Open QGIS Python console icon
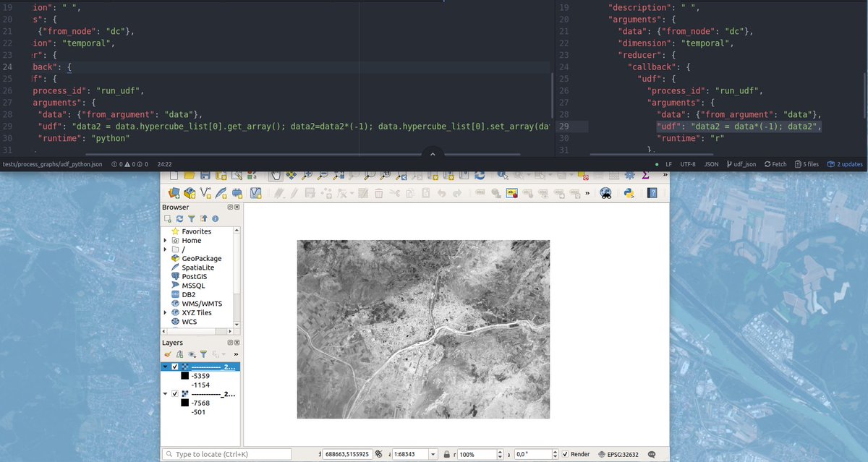The width and height of the screenshot is (868, 462). click(629, 192)
